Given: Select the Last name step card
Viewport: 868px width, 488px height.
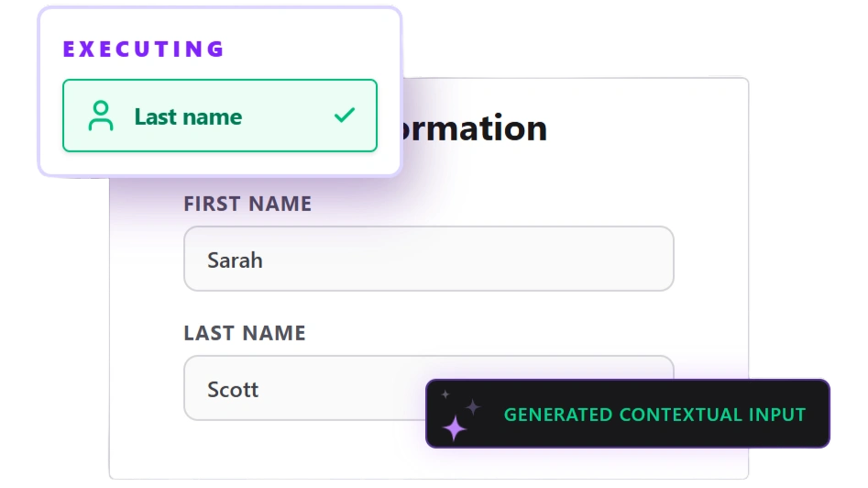Looking at the screenshot, I should (x=220, y=116).
